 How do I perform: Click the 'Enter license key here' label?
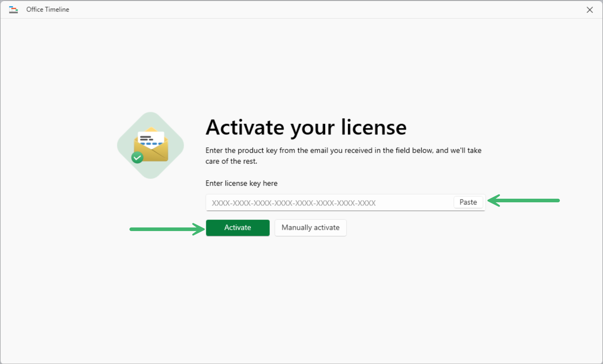(242, 183)
